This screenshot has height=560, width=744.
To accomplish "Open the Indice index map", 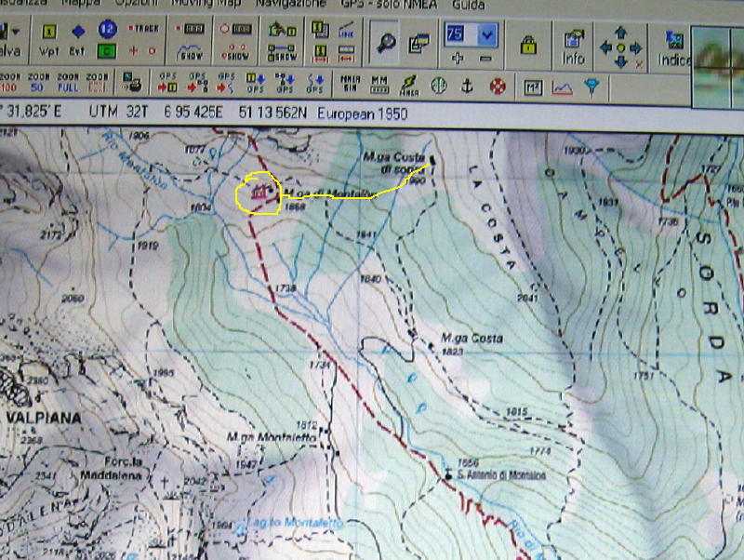I will click(x=674, y=48).
